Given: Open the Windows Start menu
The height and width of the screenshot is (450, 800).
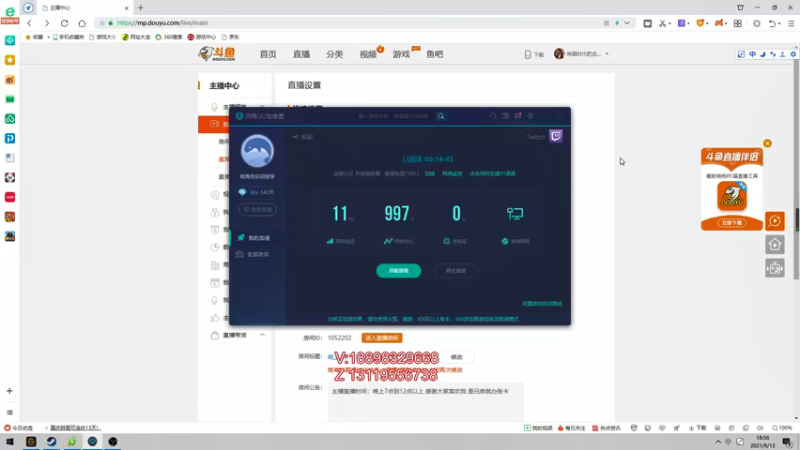Looking at the screenshot, I should point(10,441).
